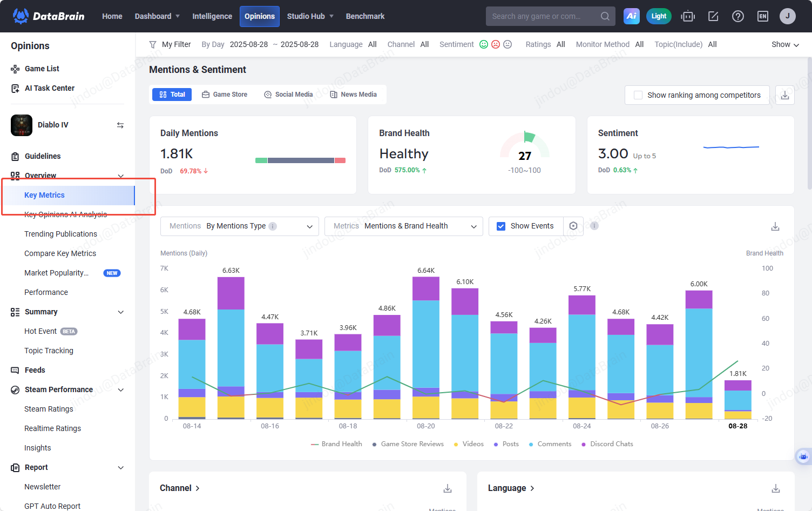Filter by neutral sentiment gray face
The height and width of the screenshot is (511, 812).
[507, 44]
